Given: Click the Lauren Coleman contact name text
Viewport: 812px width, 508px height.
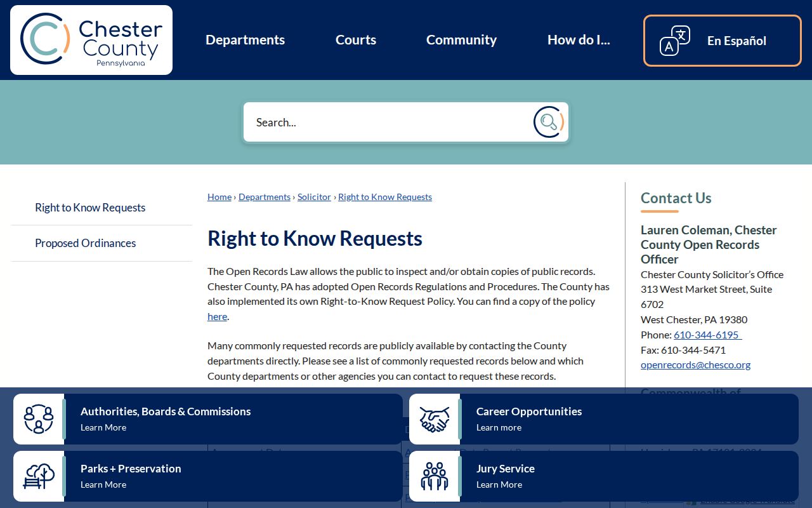Looking at the screenshot, I should point(709,244).
